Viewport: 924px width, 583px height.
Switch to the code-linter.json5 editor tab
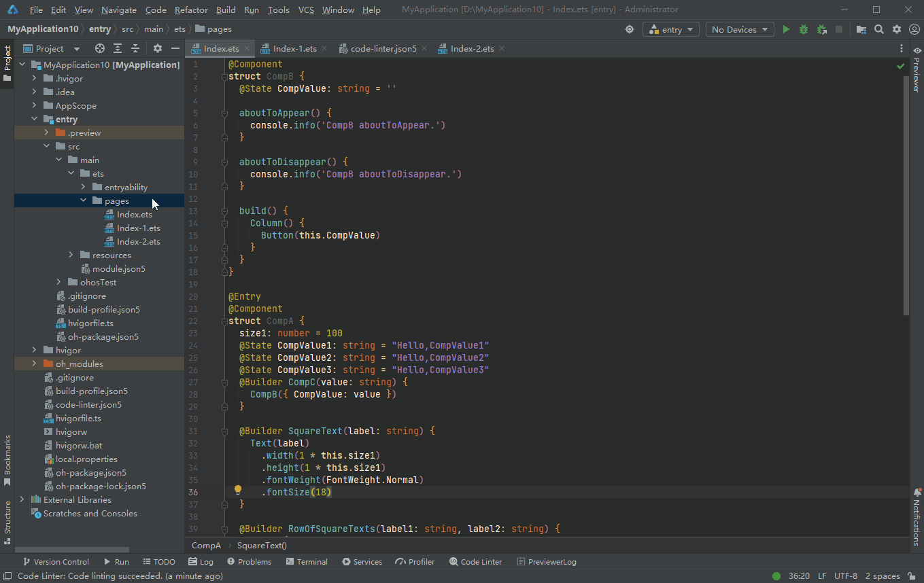click(383, 49)
